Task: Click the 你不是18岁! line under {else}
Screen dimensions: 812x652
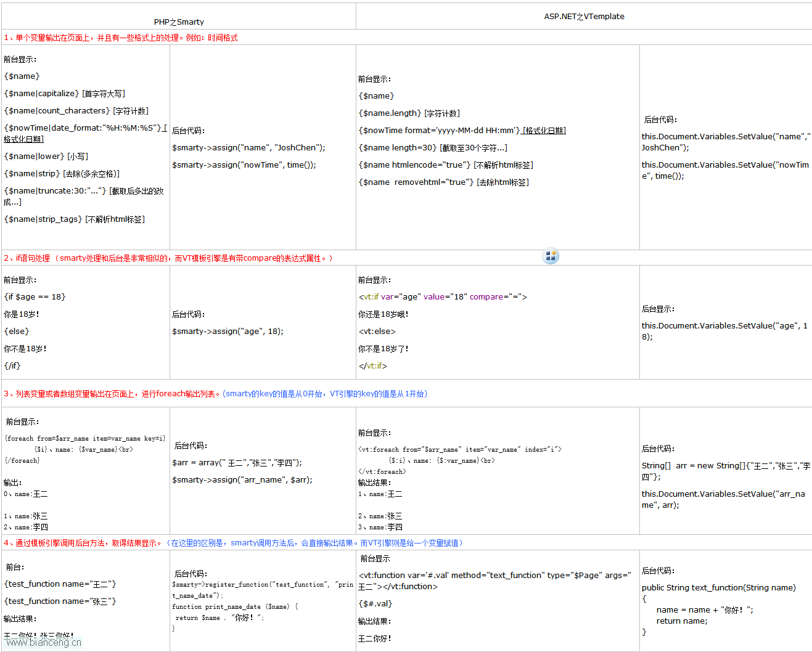Action: pyautogui.click(x=25, y=349)
